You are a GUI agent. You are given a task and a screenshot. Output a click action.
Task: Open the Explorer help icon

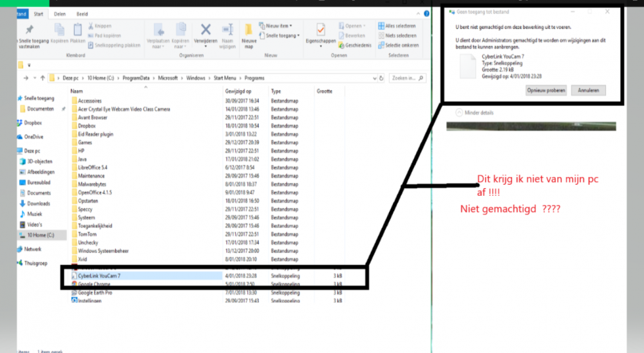(x=427, y=14)
